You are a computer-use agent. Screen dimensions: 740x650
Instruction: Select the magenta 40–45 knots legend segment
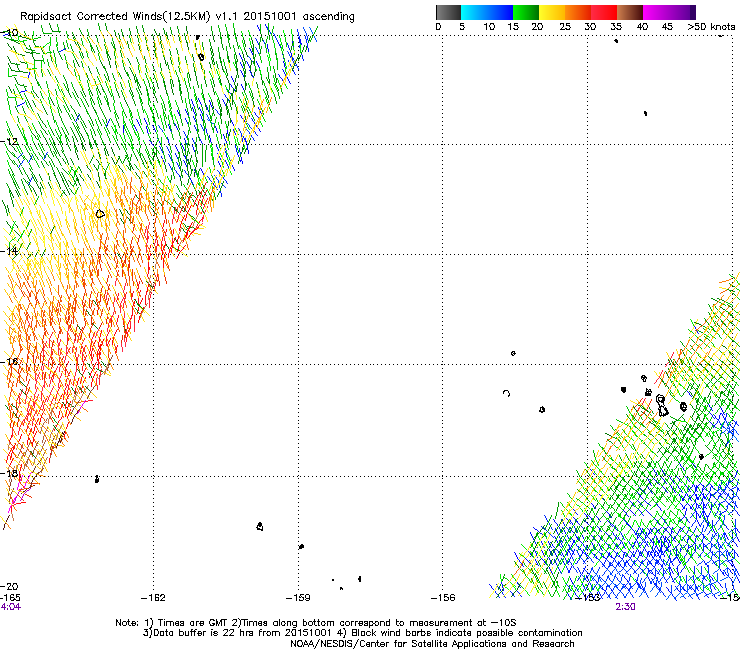point(656,12)
